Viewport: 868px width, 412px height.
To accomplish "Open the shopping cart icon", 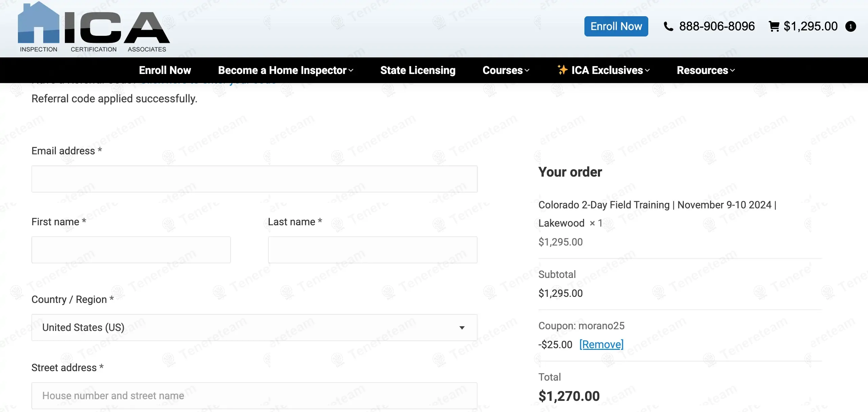I will tap(774, 26).
